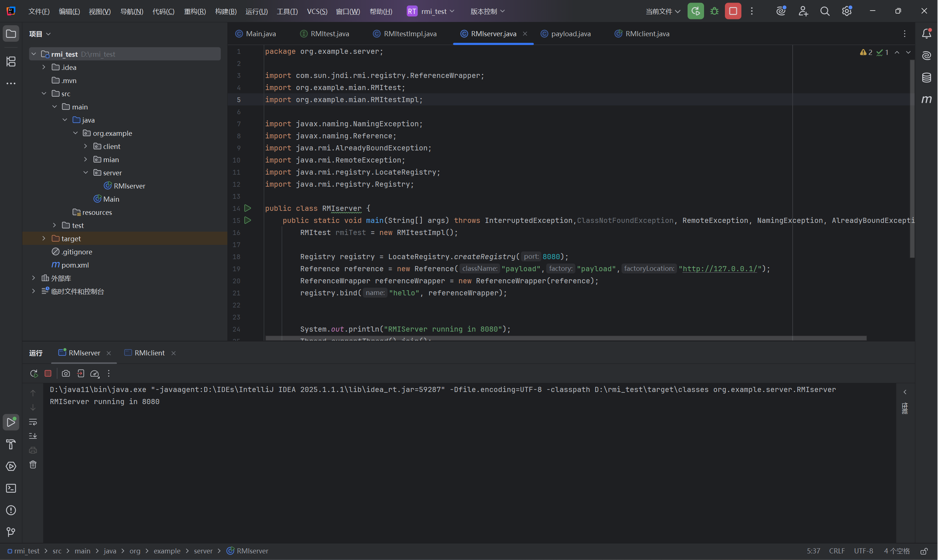This screenshot has width=938, height=560.
Task: Open the 当前文件 run configuration dropdown
Action: click(x=663, y=11)
